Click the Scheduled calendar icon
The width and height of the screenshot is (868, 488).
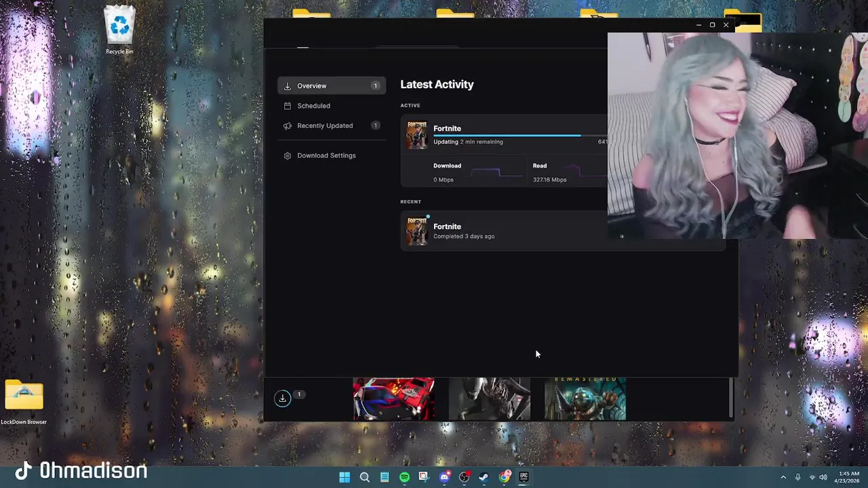(x=288, y=106)
